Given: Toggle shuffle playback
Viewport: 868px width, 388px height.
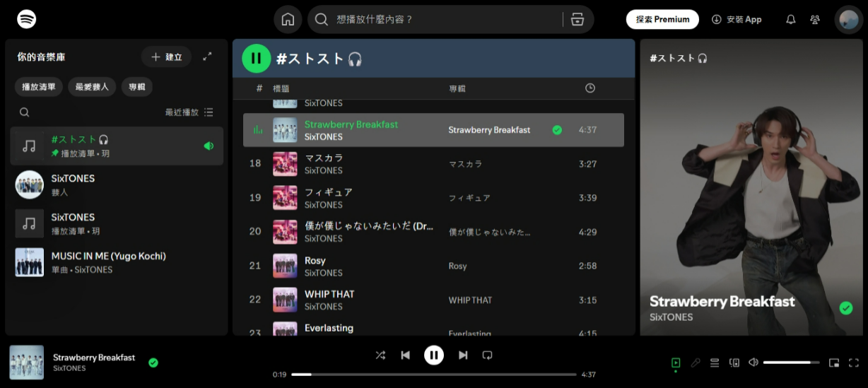Looking at the screenshot, I should click(380, 355).
